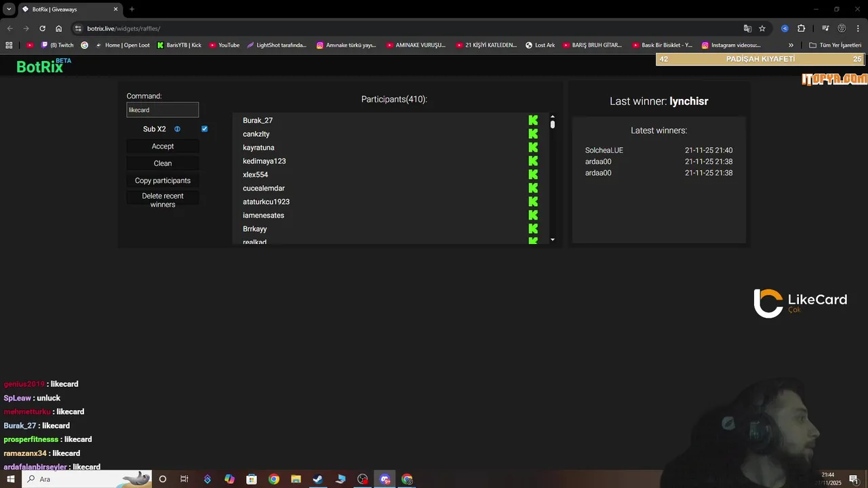Screen dimensions: 868x488
Task: Select participant ataturkcu1923
Action: pyautogui.click(x=267, y=202)
